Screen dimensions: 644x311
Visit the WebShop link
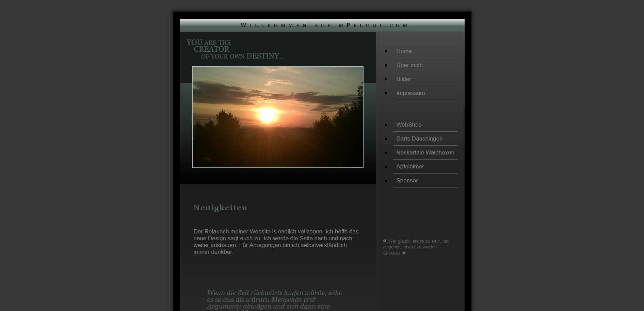pyautogui.click(x=408, y=125)
